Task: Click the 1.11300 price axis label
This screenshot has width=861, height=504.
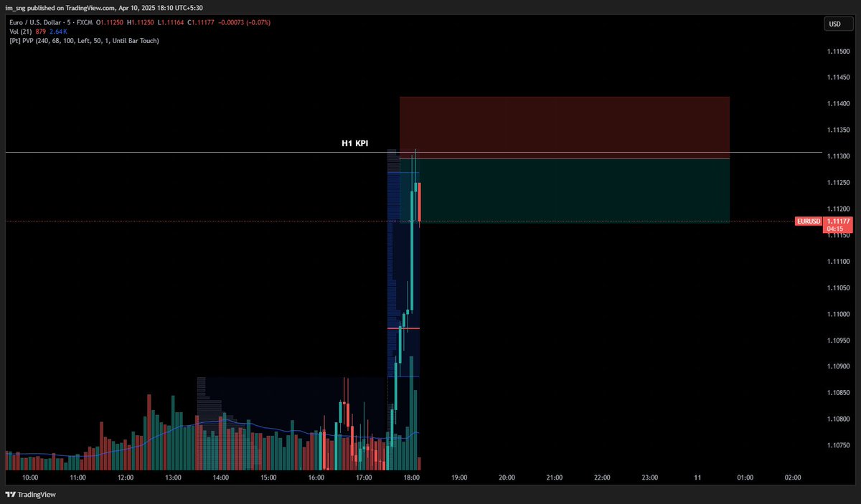Action: click(839, 156)
